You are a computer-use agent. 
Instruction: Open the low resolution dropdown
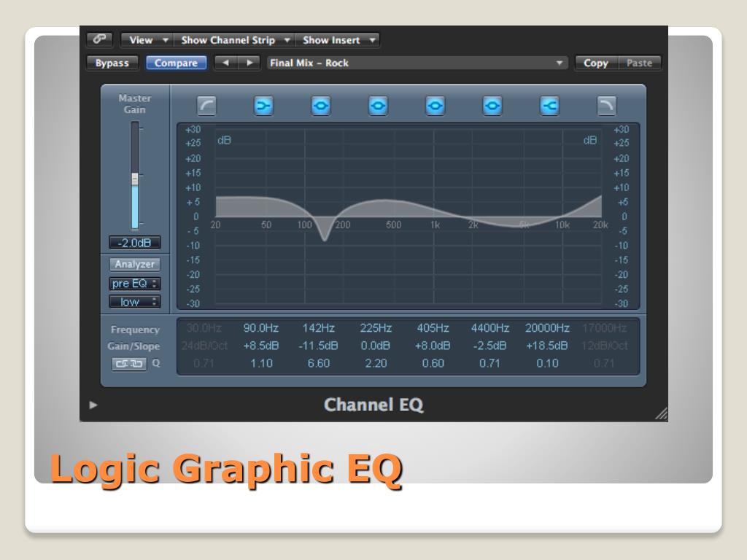click(x=135, y=302)
